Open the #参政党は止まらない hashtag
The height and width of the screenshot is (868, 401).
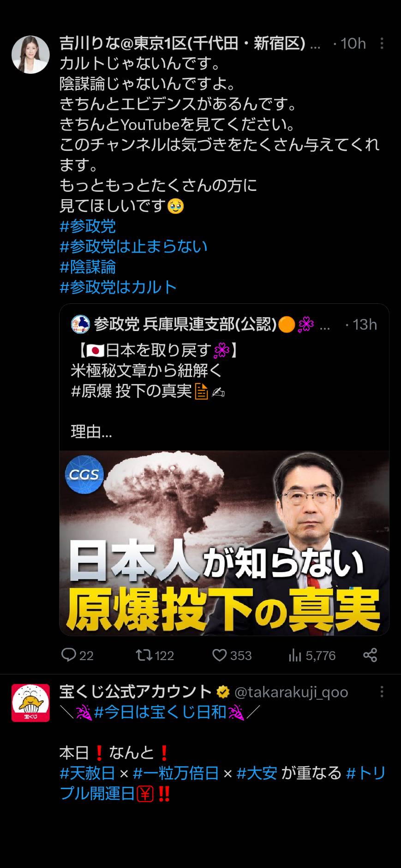point(133,246)
